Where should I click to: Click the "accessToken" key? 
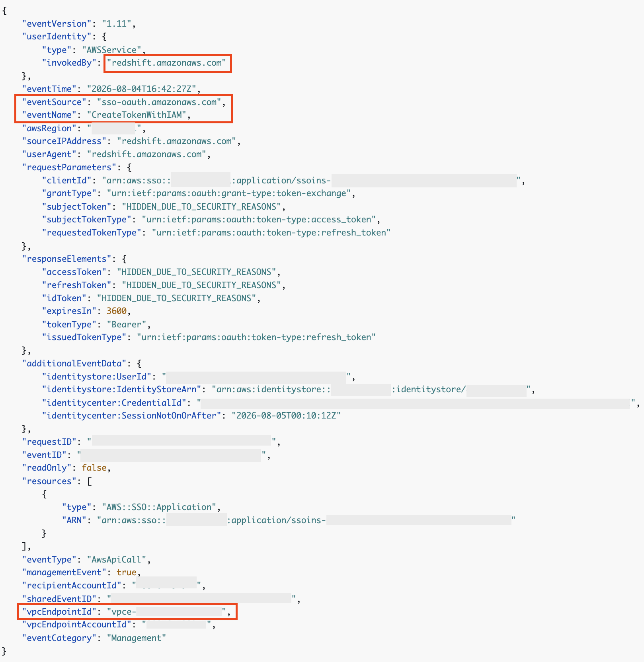[x=74, y=272]
